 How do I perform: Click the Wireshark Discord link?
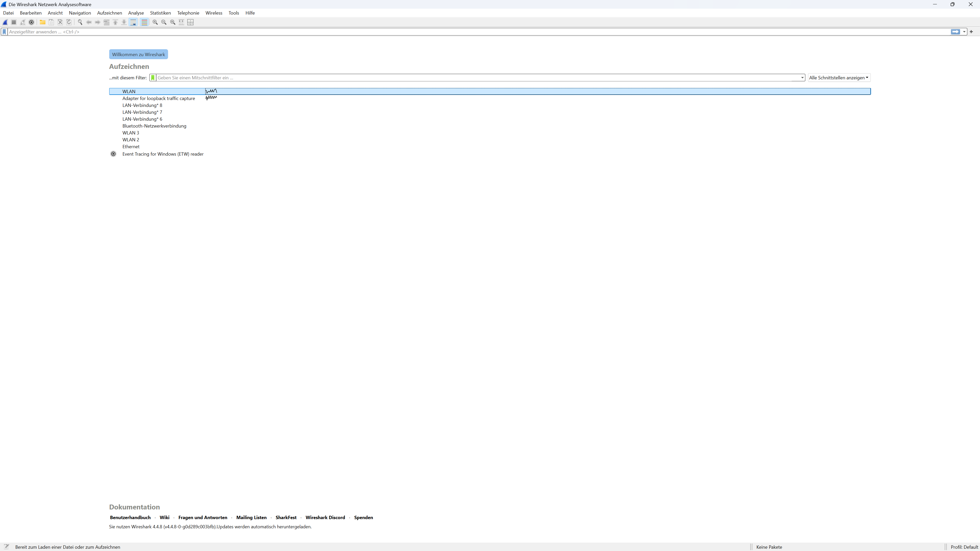pyautogui.click(x=325, y=518)
